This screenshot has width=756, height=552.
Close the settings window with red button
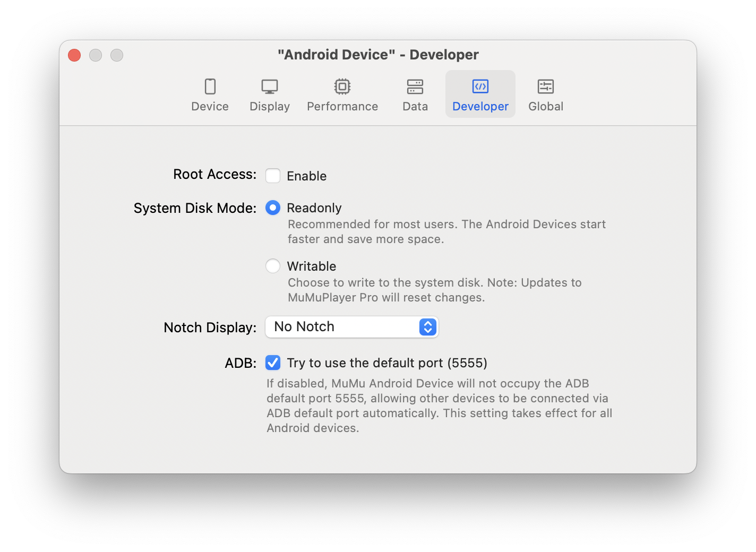[74, 55]
